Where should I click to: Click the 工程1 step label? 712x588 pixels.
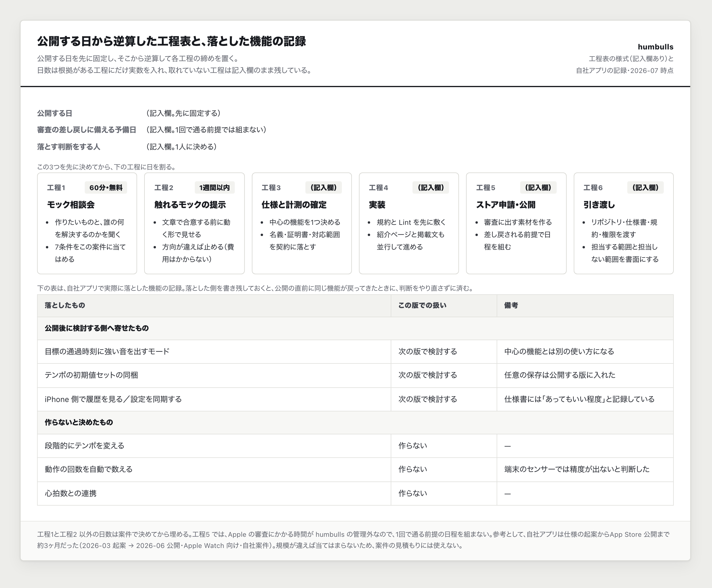coord(56,188)
